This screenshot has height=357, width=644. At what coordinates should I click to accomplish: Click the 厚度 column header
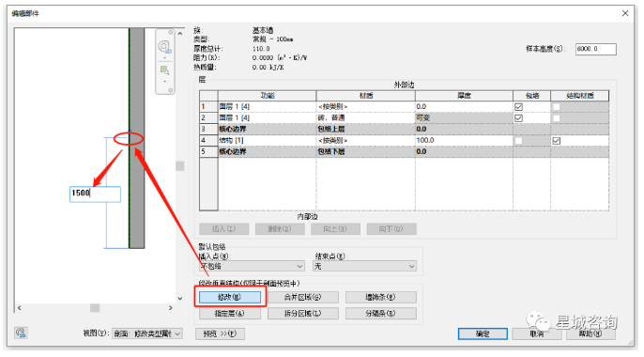coord(464,95)
